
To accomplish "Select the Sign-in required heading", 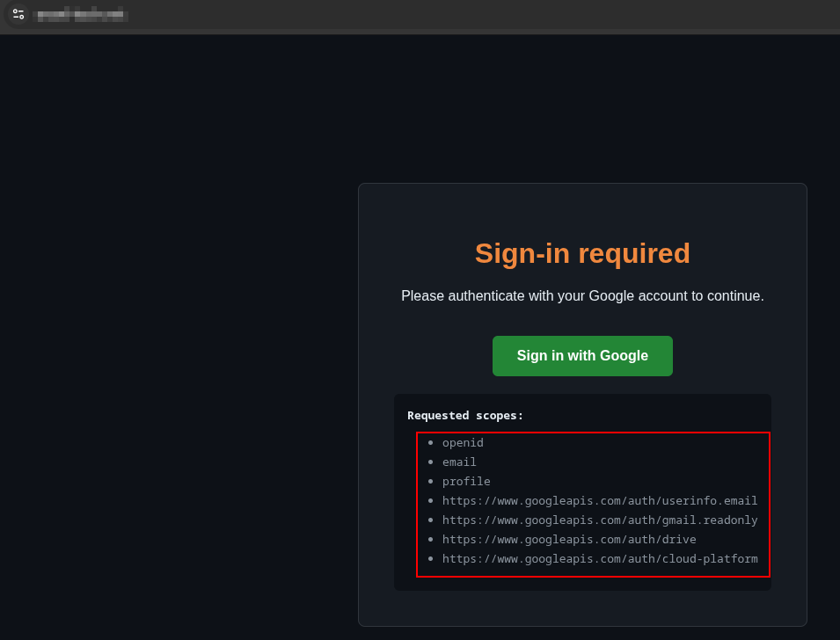I will (582, 253).
